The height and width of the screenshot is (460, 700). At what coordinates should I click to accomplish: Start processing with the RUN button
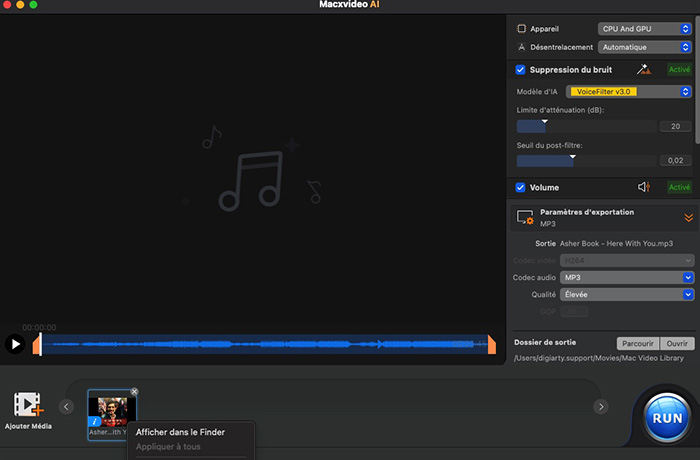(667, 418)
